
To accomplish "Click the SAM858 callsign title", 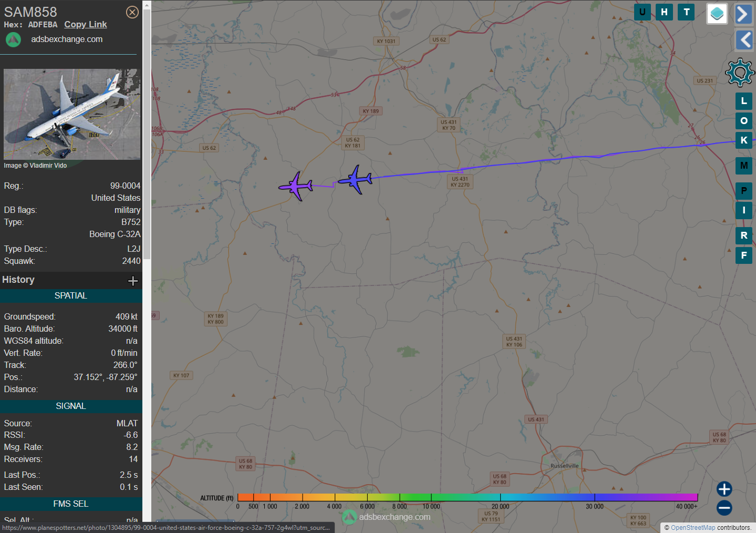I will (x=30, y=12).
